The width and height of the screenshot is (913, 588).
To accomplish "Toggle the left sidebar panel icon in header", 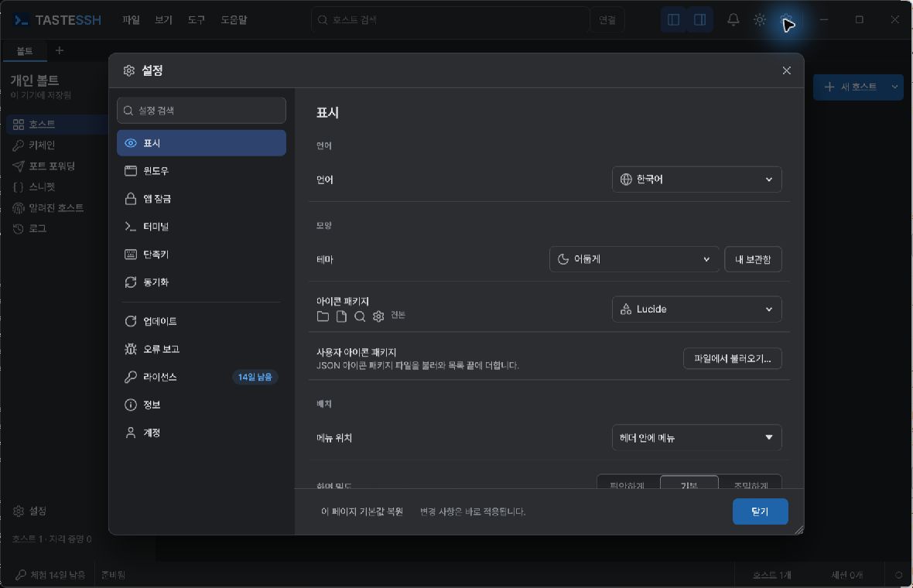I will click(674, 20).
